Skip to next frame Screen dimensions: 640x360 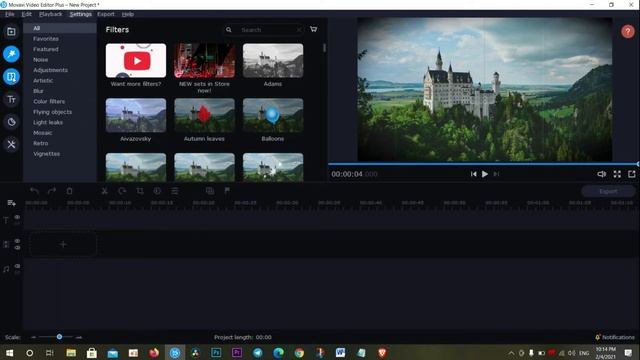pos(496,174)
